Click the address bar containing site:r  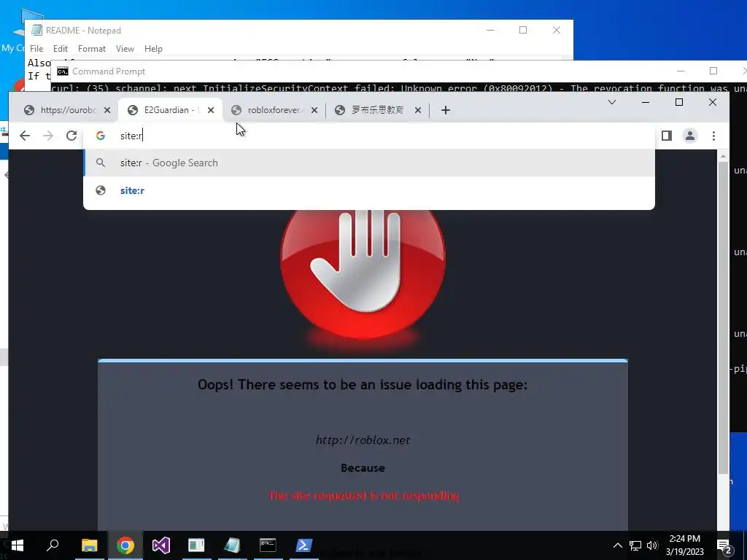pos(368,136)
